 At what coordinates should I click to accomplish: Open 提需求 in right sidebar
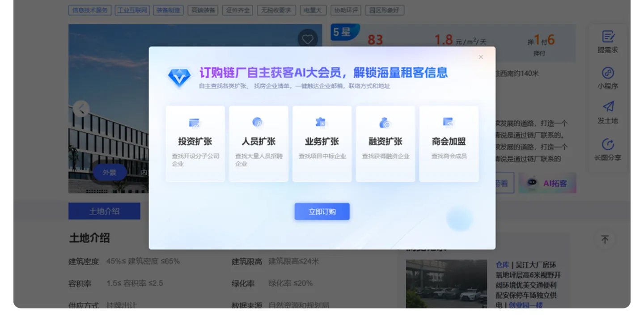point(608,42)
